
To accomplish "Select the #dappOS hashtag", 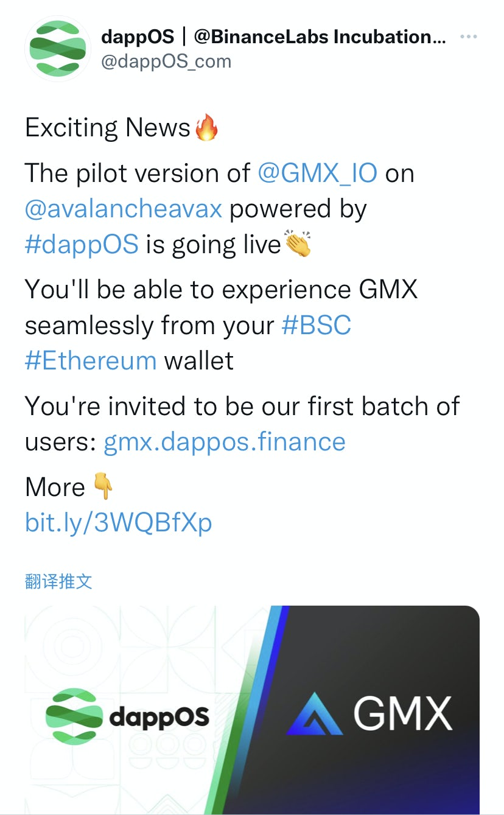I will point(82,244).
